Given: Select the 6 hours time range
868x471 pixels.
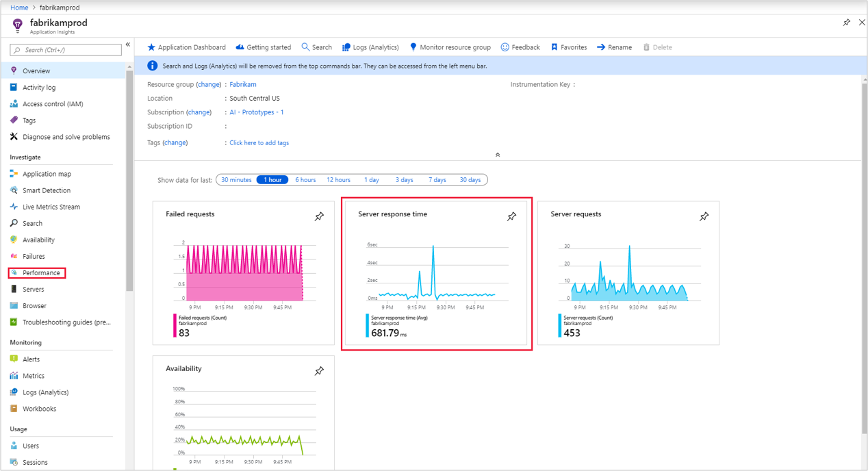Looking at the screenshot, I should [x=305, y=180].
